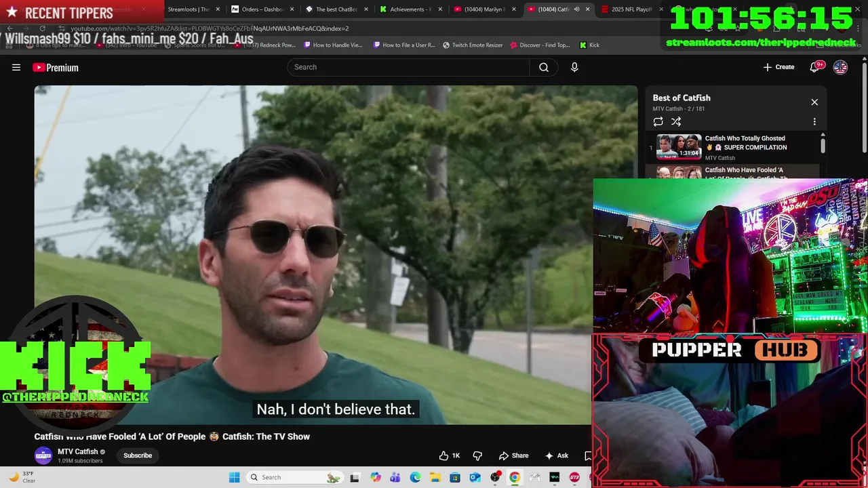
Task: Open the How to File a User R... bookmark
Action: point(404,45)
